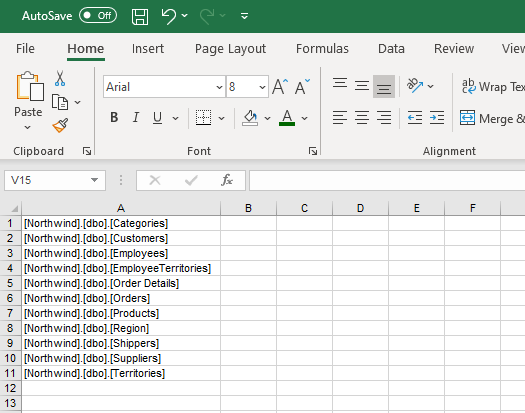This screenshot has width=525, height=413.
Task: Switch to the Insert tab
Action: (x=148, y=49)
